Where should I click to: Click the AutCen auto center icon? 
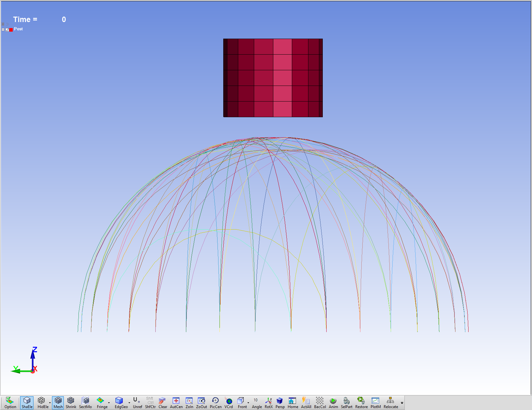pos(176,403)
